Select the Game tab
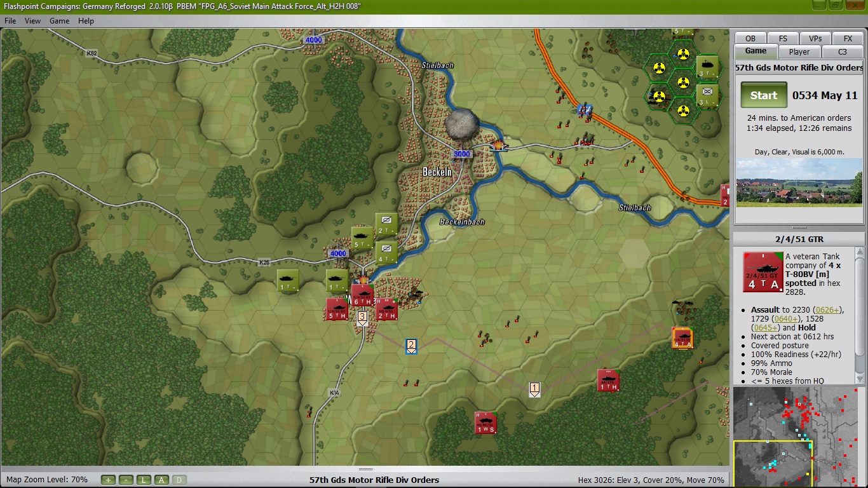Screen dimensions: 868x488 click(756, 51)
